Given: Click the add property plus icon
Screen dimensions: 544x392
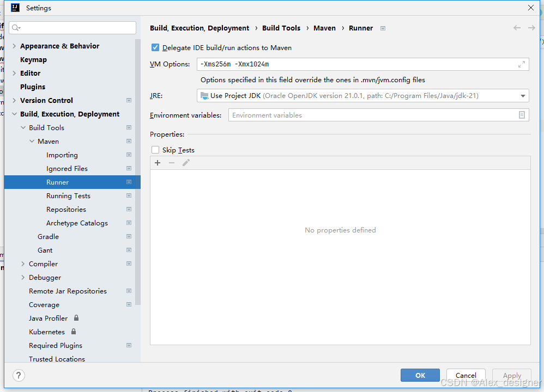Looking at the screenshot, I should coord(158,163).
